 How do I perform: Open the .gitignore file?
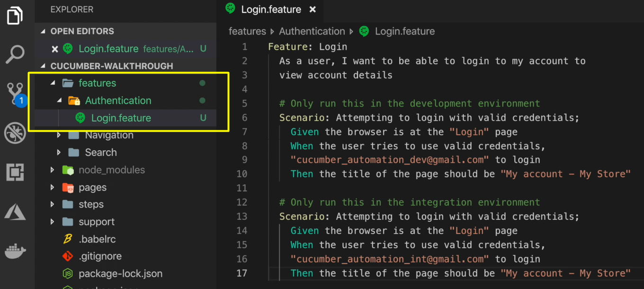point(100,256)
